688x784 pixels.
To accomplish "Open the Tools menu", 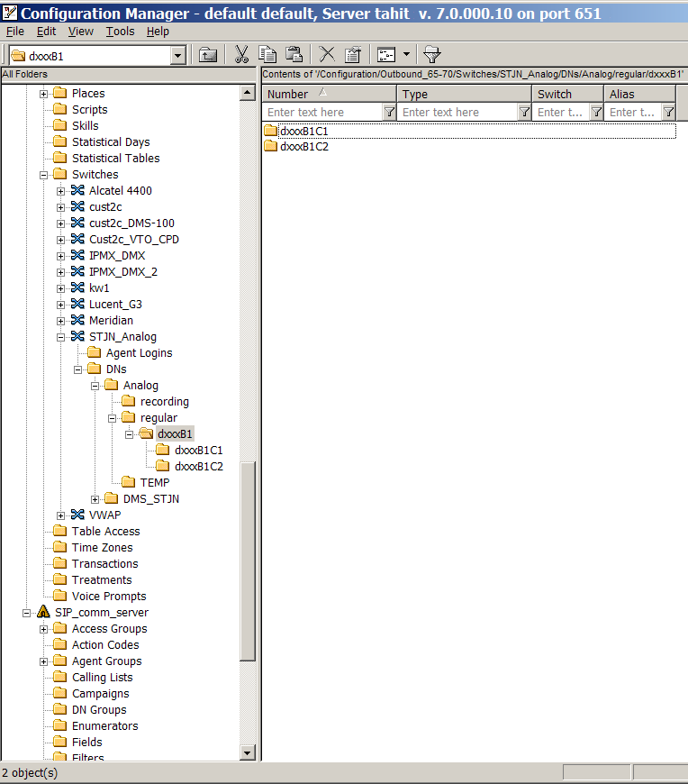I will (120, 31).
